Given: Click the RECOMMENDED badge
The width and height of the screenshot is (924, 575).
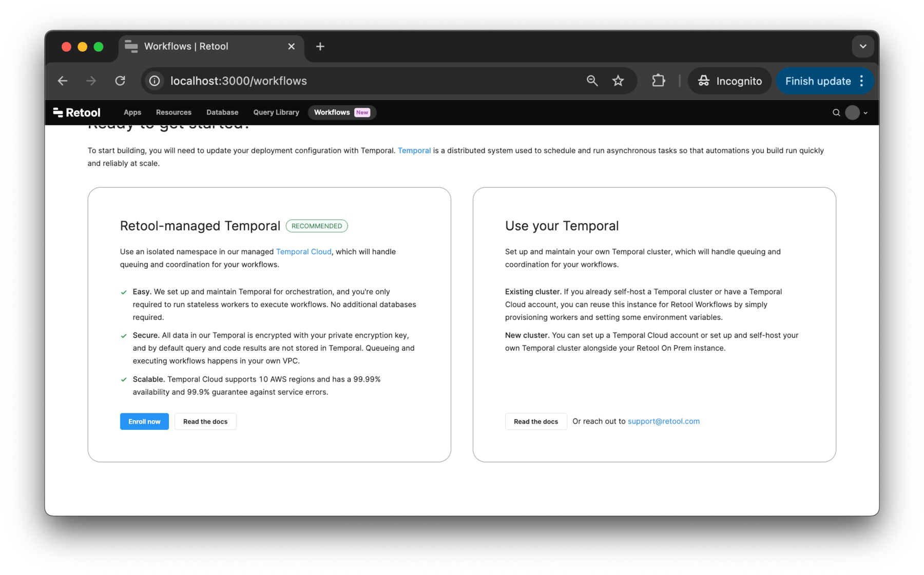Looking at the screenshot, I should (x=317, y=226).
